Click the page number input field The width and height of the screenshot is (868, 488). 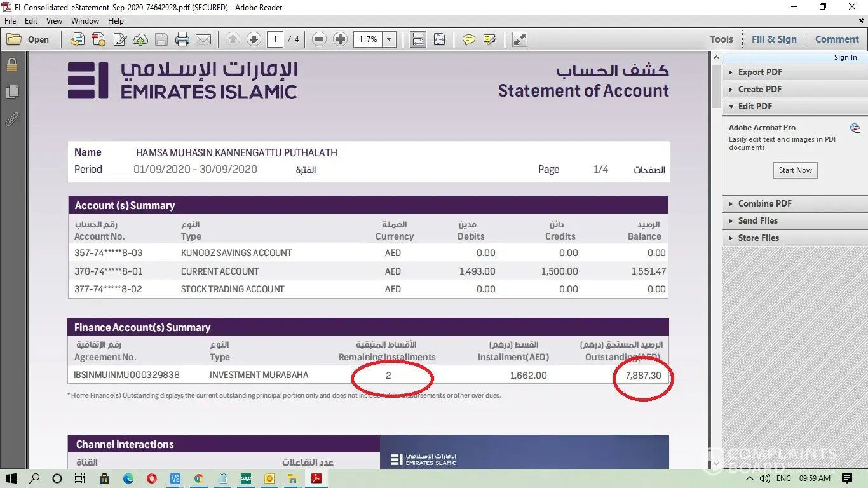(x=275, y=39)
